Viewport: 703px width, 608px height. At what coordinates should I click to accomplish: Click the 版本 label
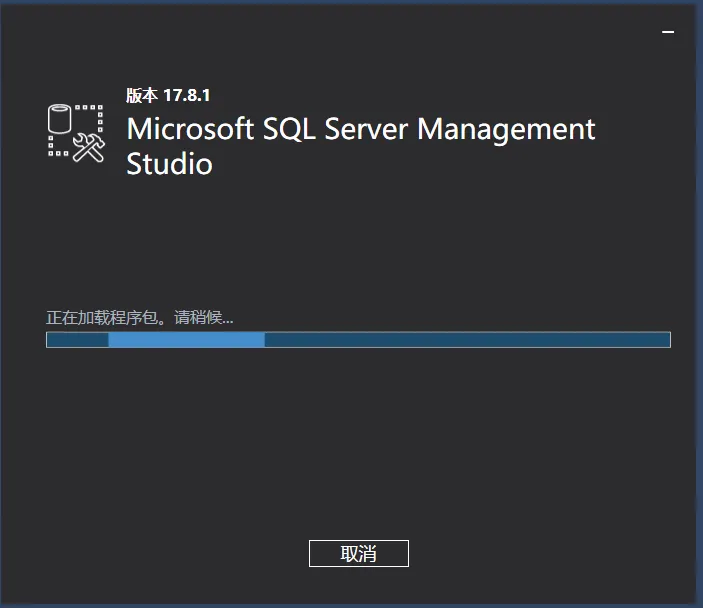coord(141,96)
